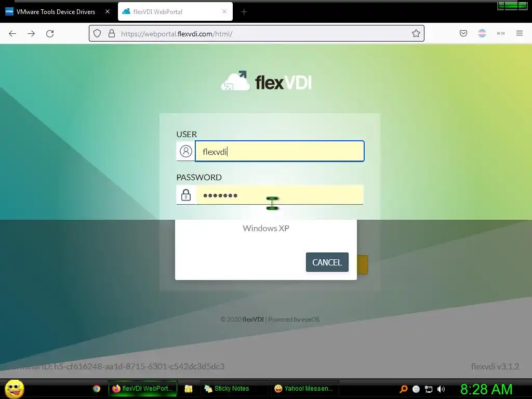View site security via padlock icon
The image size is (532, 399).
pyautogui.click(x=112, y=33)
